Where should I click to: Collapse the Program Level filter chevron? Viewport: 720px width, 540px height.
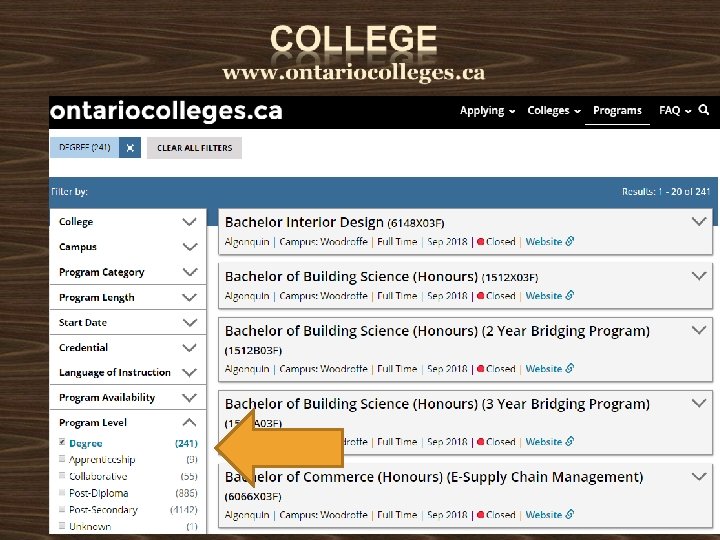point(188,422)
